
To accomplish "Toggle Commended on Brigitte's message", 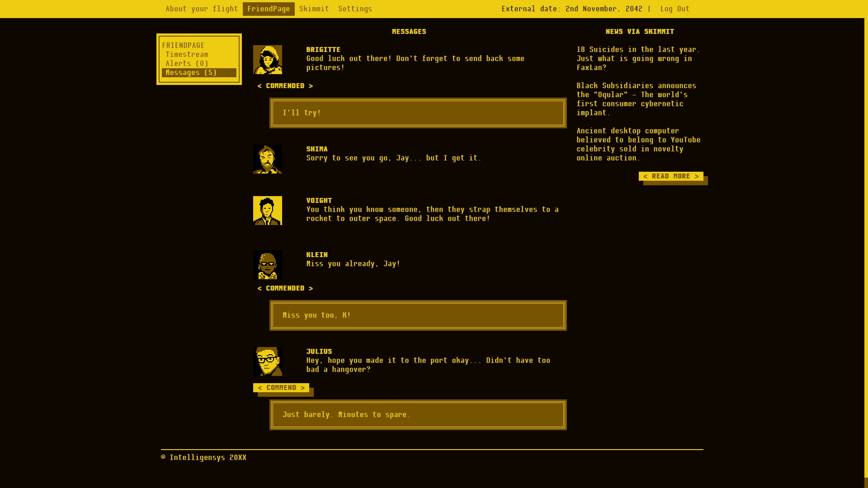I will tap(285, 86).
